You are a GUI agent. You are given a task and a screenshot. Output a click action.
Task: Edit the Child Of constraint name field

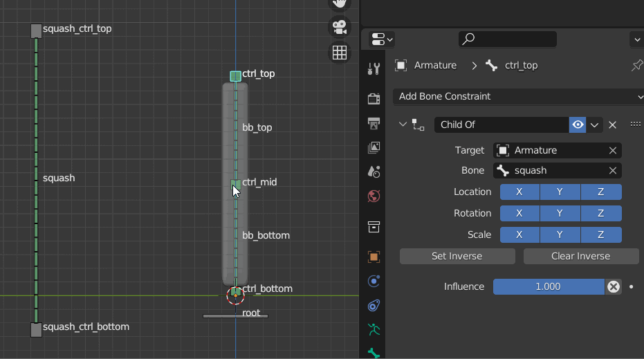[501, 125]
